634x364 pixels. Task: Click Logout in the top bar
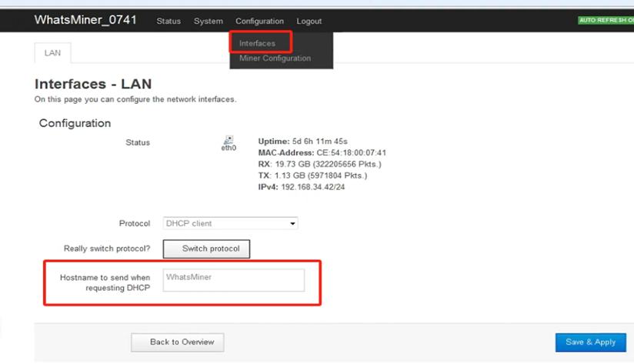(x=309, y=21)
